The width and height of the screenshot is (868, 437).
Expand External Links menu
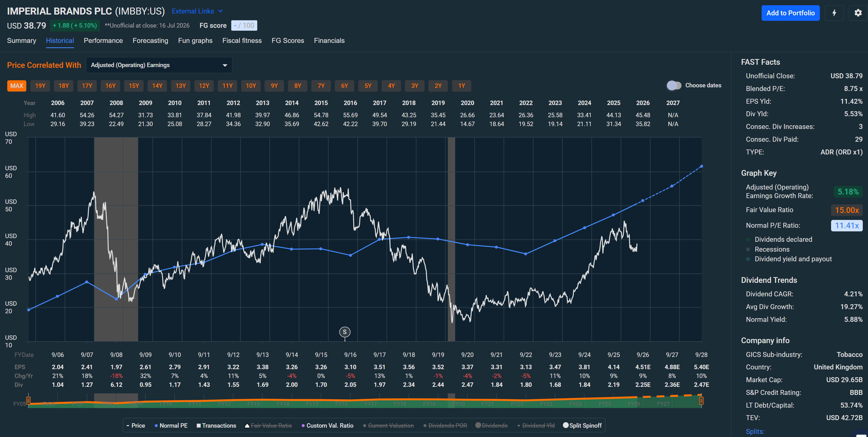pyautogui.click(x=197, y=11)
